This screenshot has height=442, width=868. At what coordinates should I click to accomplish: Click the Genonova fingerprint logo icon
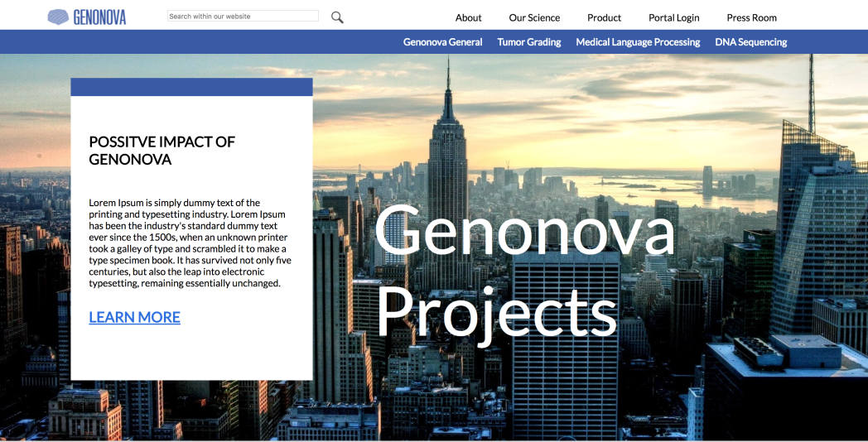(x=59, y=17)
